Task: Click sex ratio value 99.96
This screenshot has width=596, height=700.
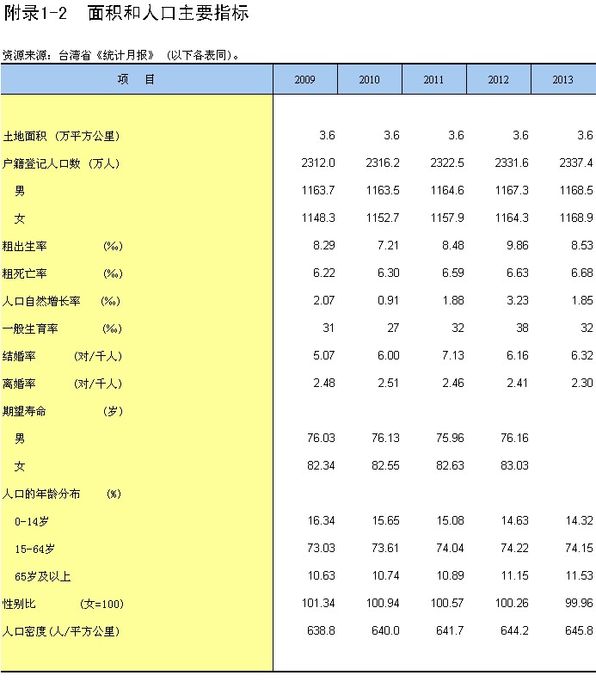Action: pyautogui.click(x=579, y=604)
